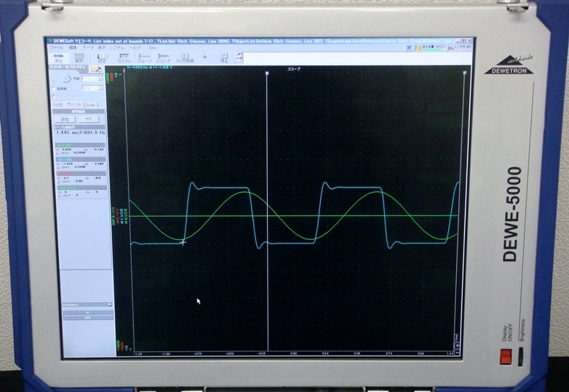Click the AI button under CHANNELS

87,312
